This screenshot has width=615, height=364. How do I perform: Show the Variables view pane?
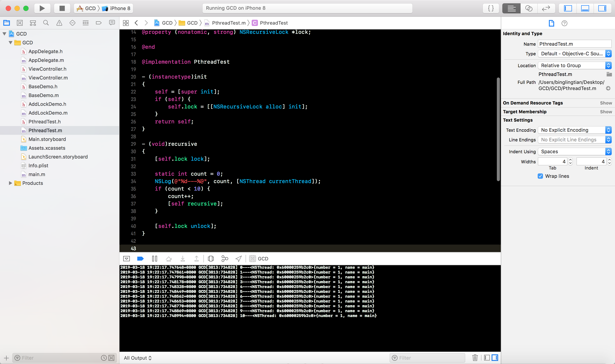coord(487,358)
